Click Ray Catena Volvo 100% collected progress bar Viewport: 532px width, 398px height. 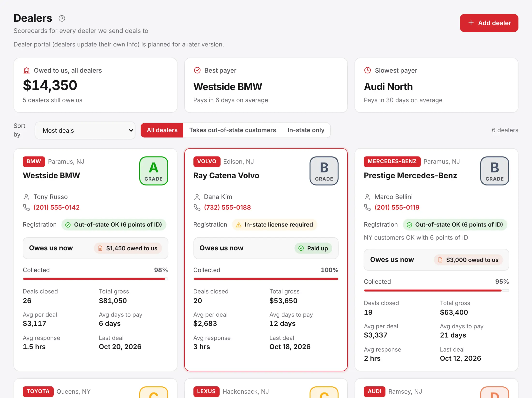[266, 279]
